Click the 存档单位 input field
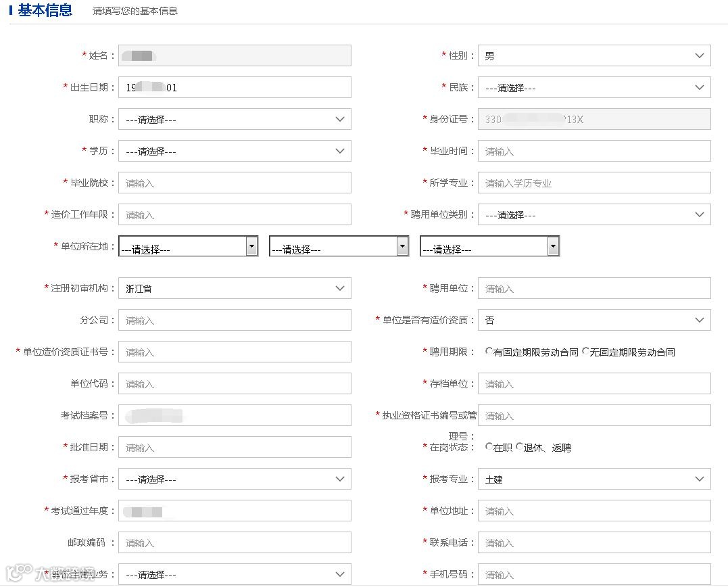This screenshot has height=587, width=728. tap(594, 383)
